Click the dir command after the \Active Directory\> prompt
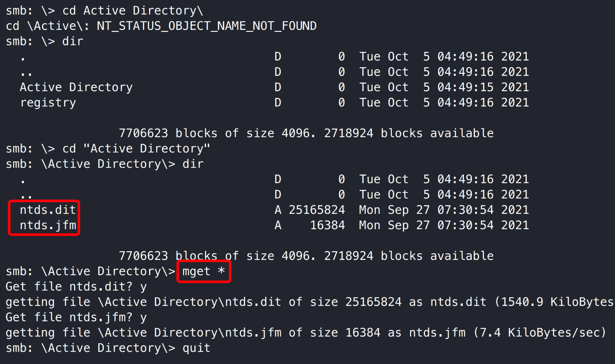This screenshot has width=615, height=364. pyautogui.click(x=193, y=164)
